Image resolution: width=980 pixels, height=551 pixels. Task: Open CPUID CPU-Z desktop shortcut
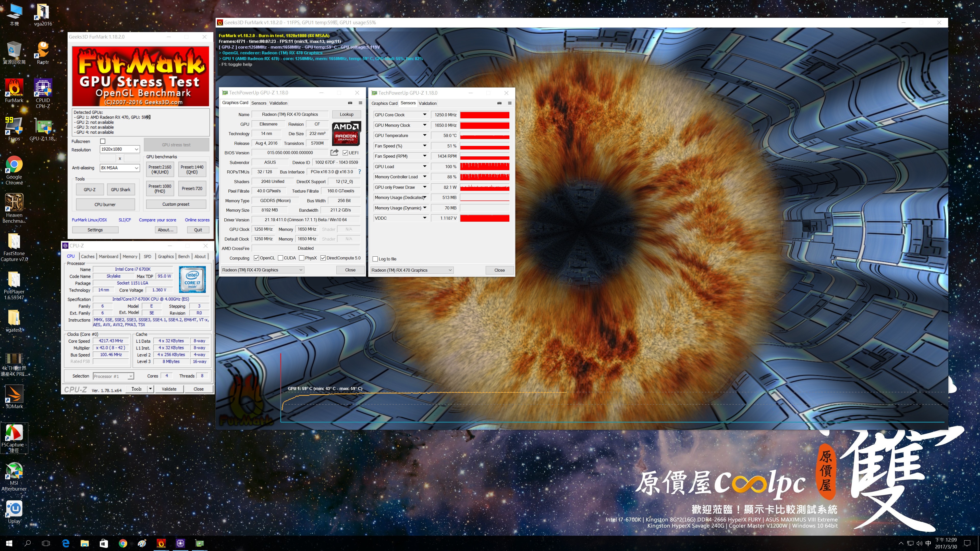point(43,93)
